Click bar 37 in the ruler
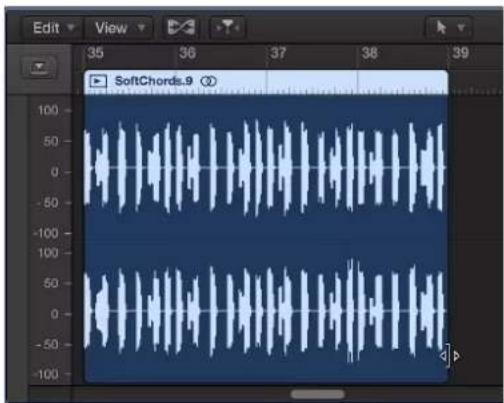Screen dimensions: 504x403 pos(278,53)
